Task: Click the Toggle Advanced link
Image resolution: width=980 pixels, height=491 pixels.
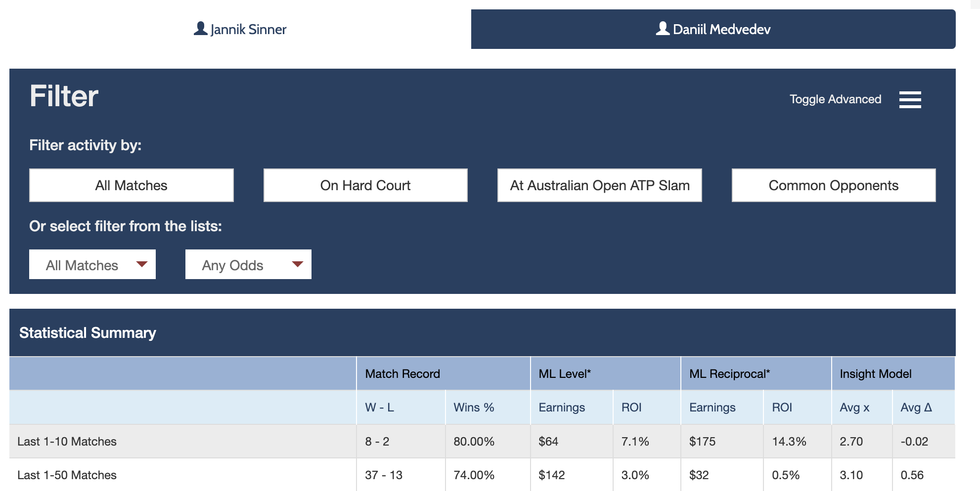Action: (x=835, y=99)
